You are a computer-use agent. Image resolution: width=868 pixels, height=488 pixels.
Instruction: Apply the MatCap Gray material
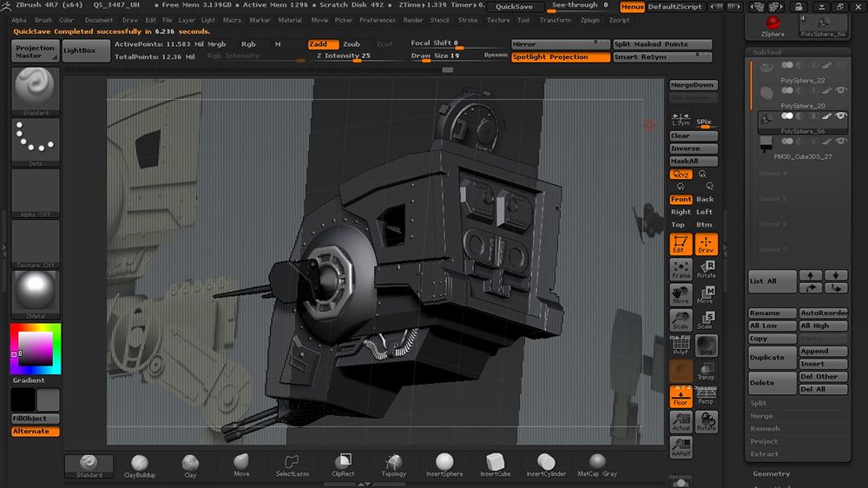(597, 465)
